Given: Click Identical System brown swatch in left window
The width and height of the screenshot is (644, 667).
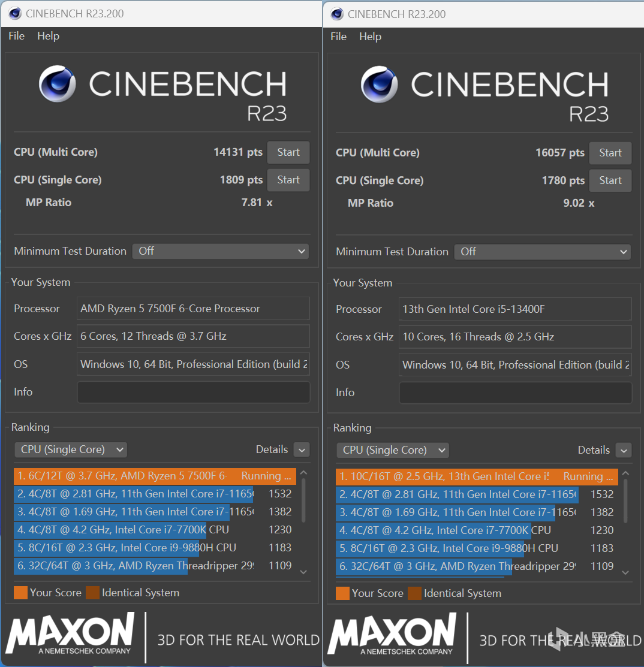Looking at the screenshot, I should point(92,593).
